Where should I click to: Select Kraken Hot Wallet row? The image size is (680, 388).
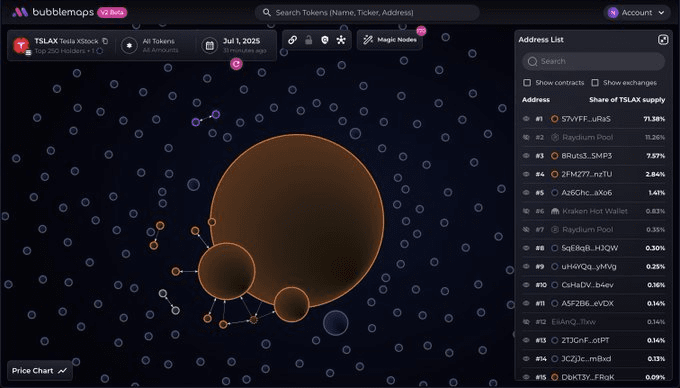tap(593, 211)
